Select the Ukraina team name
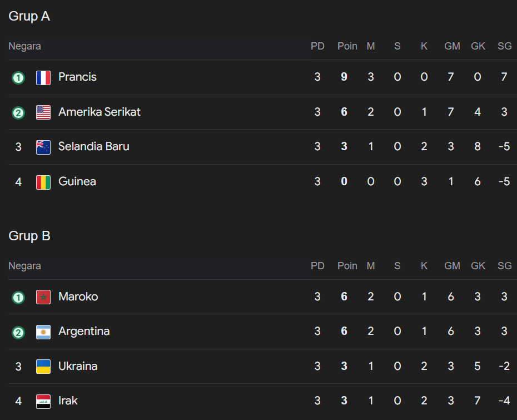 [78, 366]
